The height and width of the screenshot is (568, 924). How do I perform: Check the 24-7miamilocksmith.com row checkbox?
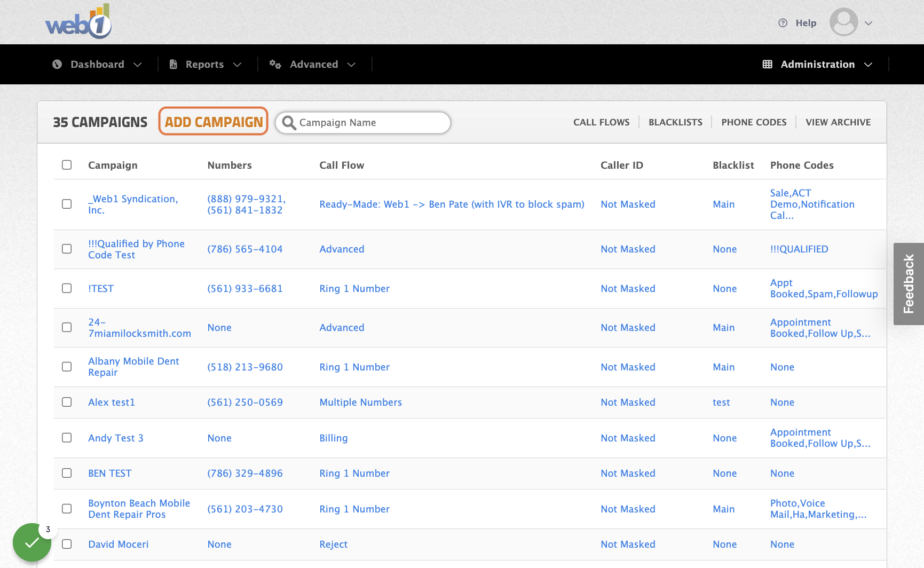tap(67, 327)
